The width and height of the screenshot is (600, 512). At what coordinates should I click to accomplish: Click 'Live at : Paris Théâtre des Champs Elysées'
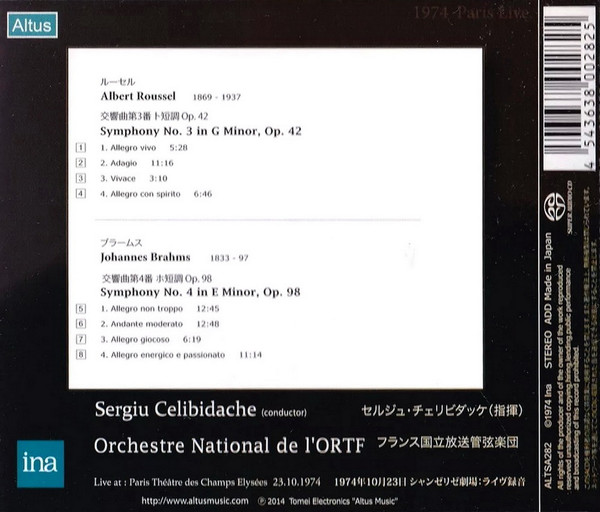tap(181, 482)
